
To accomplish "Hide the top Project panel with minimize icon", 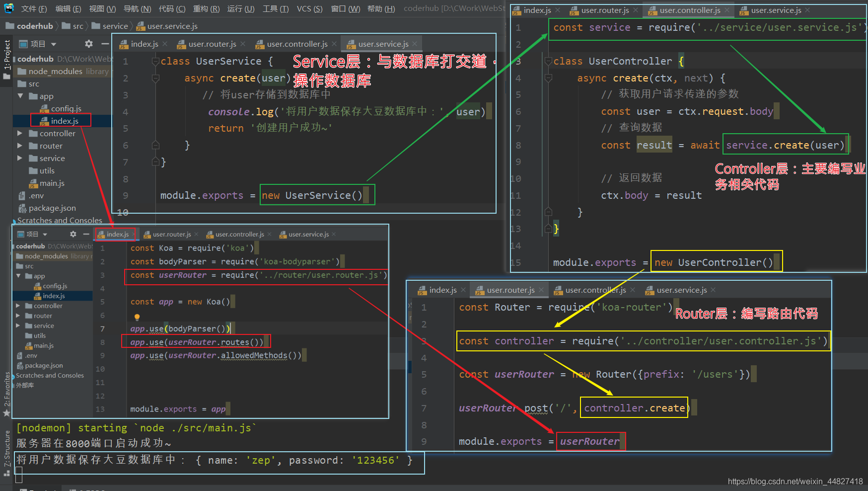I will pos(105,44).
